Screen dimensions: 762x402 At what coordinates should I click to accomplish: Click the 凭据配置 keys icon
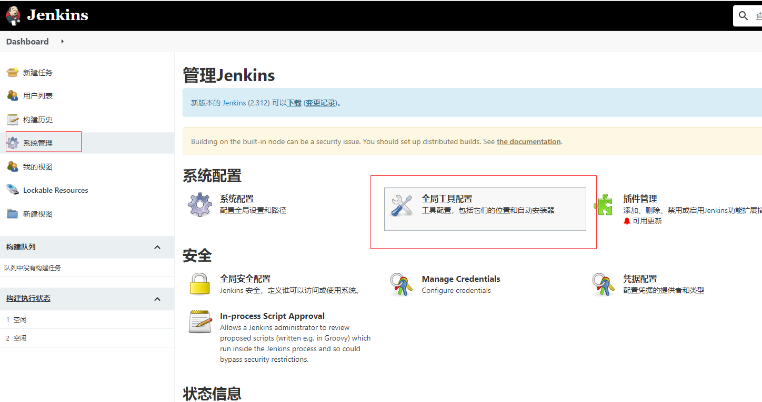click(604, 284)
